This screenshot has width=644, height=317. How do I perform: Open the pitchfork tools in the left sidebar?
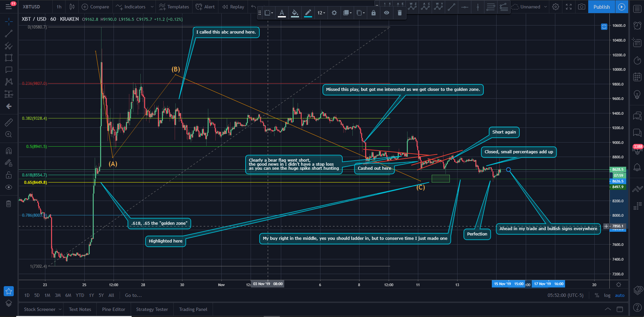click(x=9, y=46)
